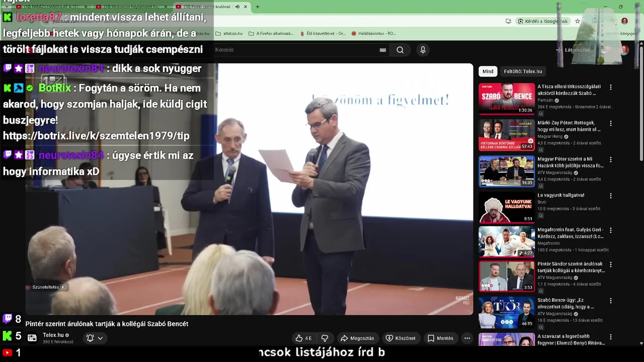The image size is (644, 362).
Task: Select the Mind filter chip
Action: [488, 71]
